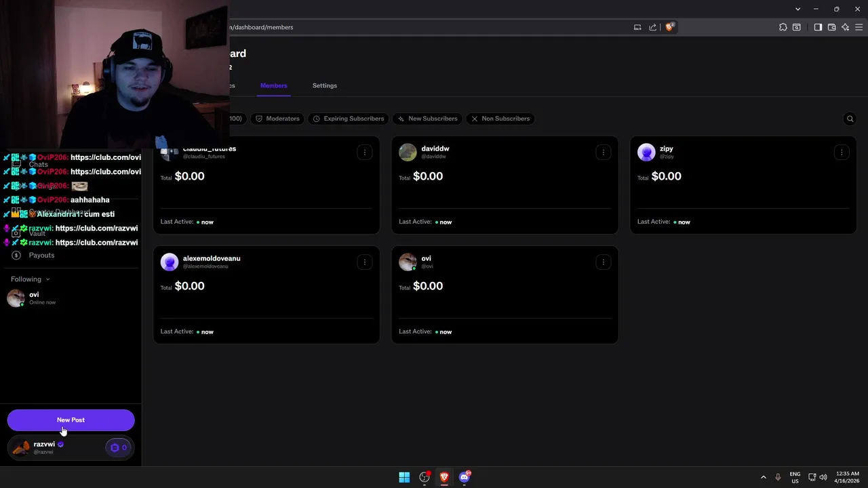Show hidden system tray icons chevron
The image size is (868, 488).
[x=763, y=477]
